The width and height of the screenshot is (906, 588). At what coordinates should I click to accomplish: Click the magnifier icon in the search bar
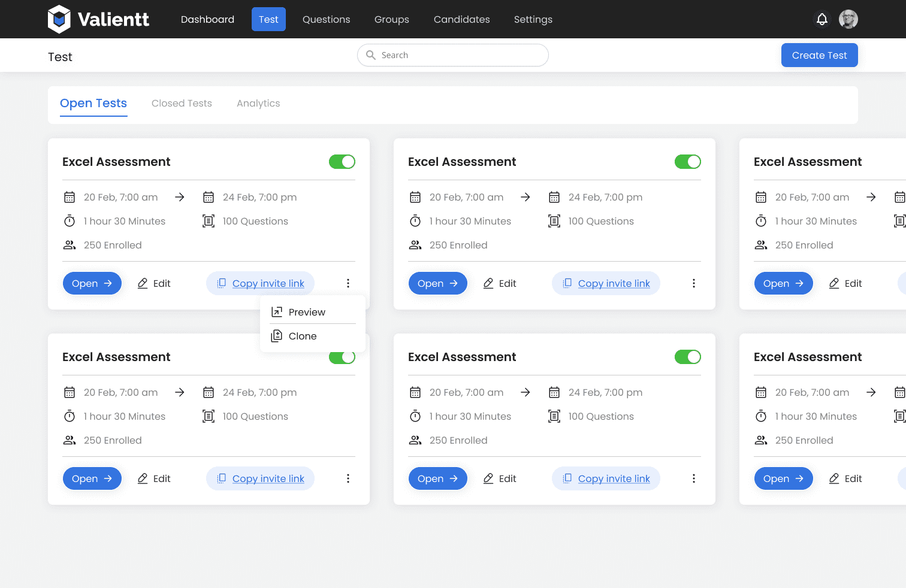pyautogui.click(x=371, y=55)
